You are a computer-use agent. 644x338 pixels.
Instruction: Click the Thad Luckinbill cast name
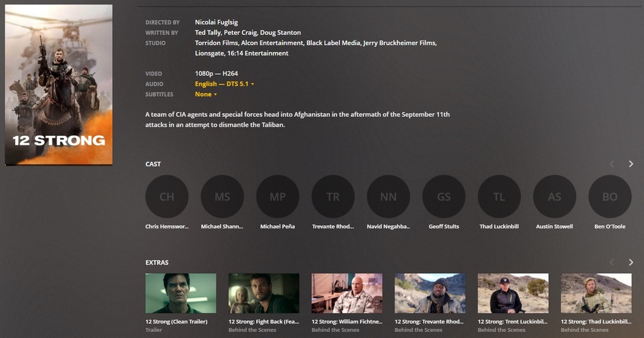(x=499, y=226)
